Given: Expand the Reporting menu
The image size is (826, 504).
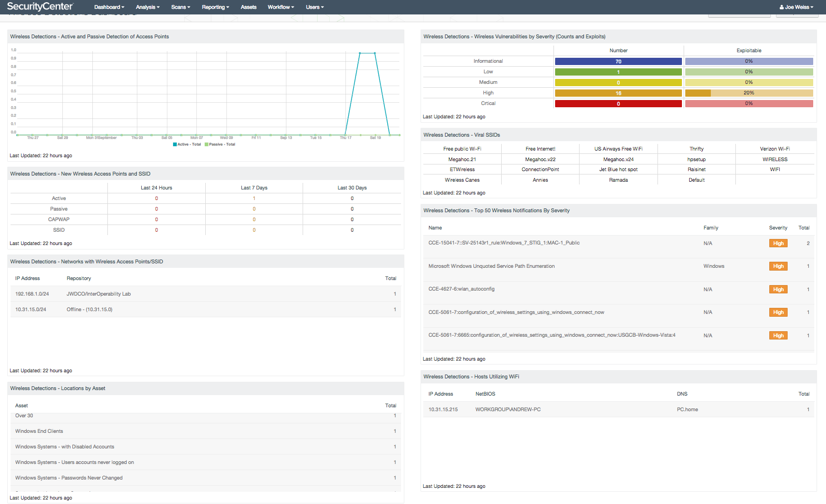Looking at the screenshot, I should point(215,7).
